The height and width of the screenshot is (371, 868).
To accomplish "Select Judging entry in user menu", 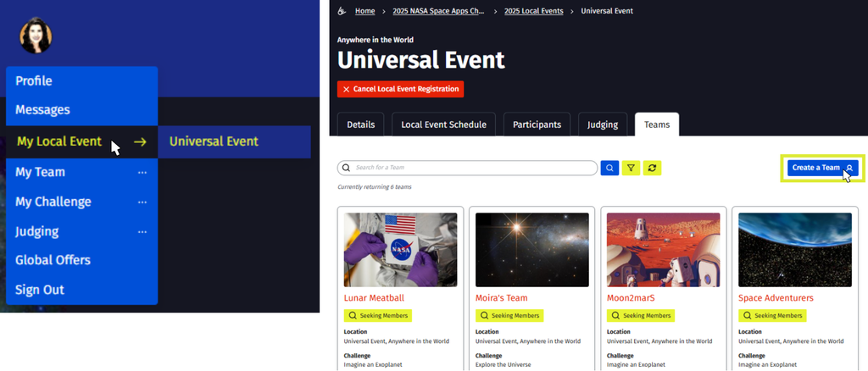I will 82,231.
